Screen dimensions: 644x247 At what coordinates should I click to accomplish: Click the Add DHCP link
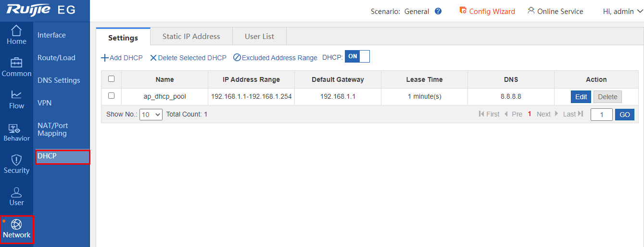pyautogui.click(x=122, y=58)
